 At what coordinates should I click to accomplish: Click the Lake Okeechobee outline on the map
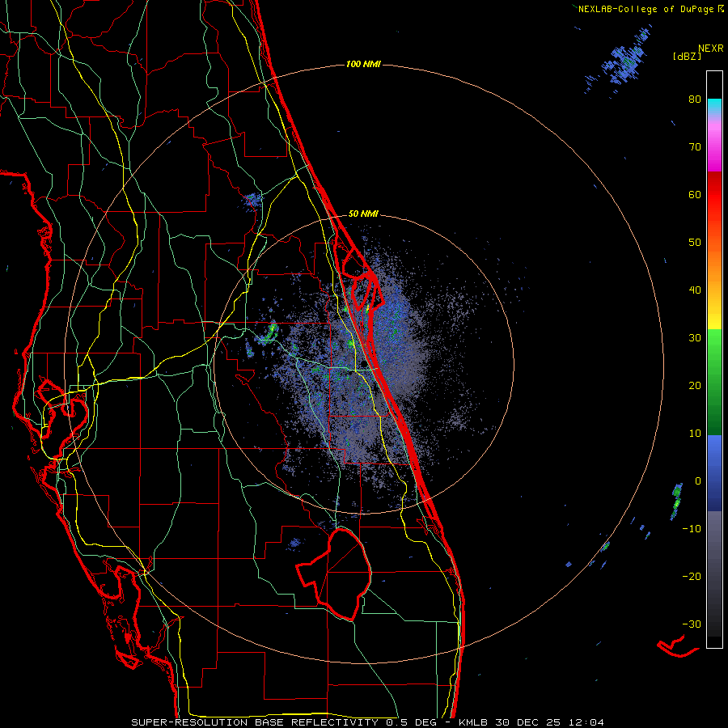[x=334, y=574]
